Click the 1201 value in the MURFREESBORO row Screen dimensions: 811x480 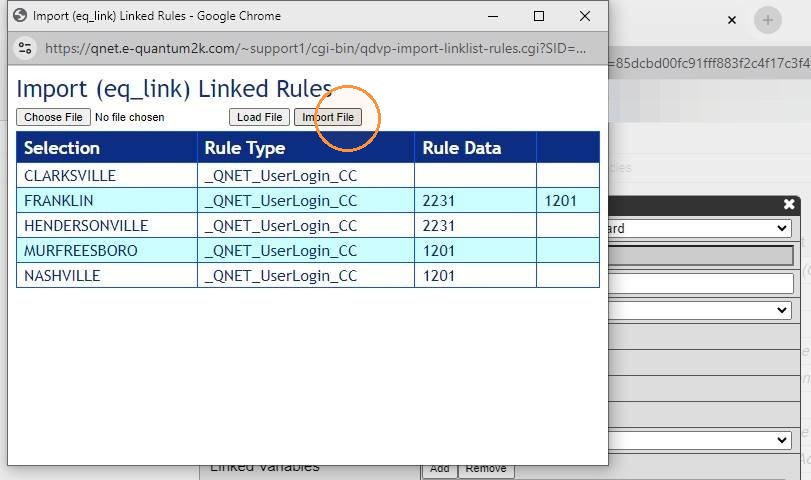click(439, 251)
